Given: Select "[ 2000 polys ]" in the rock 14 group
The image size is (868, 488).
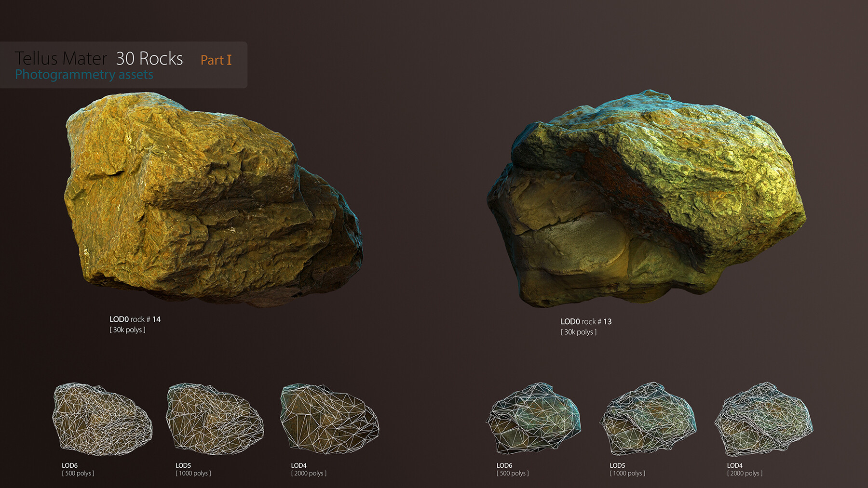Looking at the screenshot, I should pyautogui.click(x=309, y=474).
